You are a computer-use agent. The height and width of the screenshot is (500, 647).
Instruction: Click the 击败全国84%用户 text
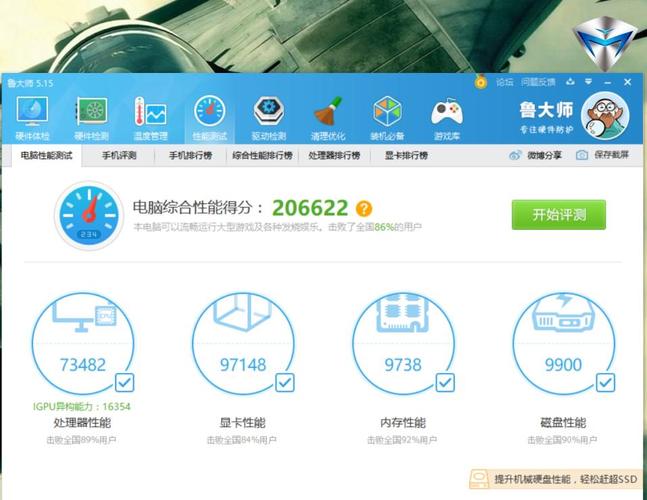(x=242, y=440)
